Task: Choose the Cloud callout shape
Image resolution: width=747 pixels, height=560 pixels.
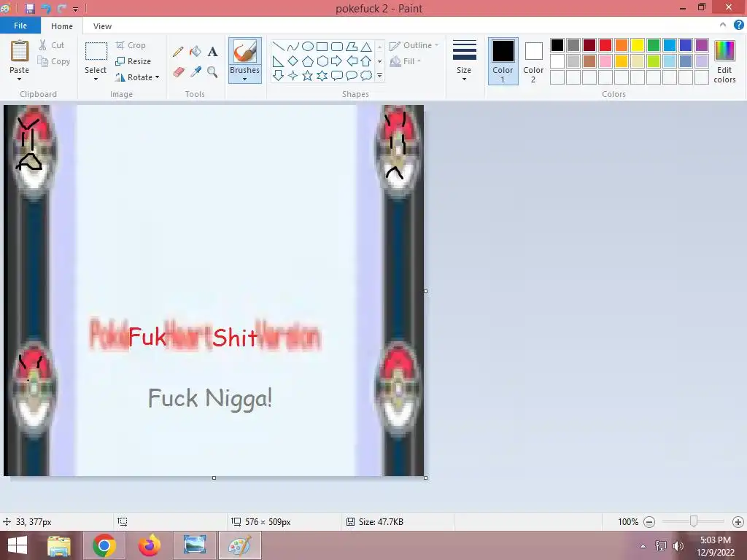Action: tap(366, 75)
